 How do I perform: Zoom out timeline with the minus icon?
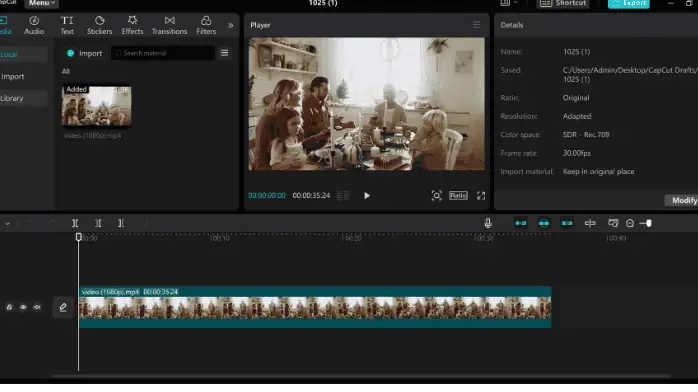630,223
